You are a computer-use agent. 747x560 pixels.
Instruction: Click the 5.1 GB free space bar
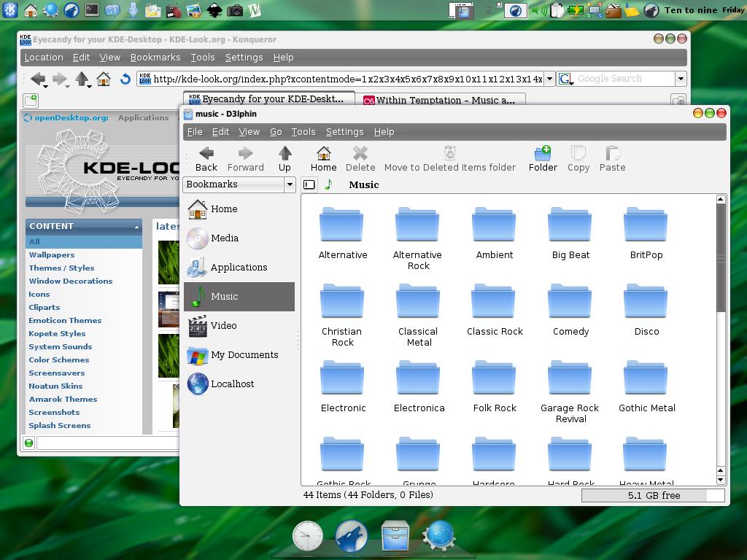(653, 495)
